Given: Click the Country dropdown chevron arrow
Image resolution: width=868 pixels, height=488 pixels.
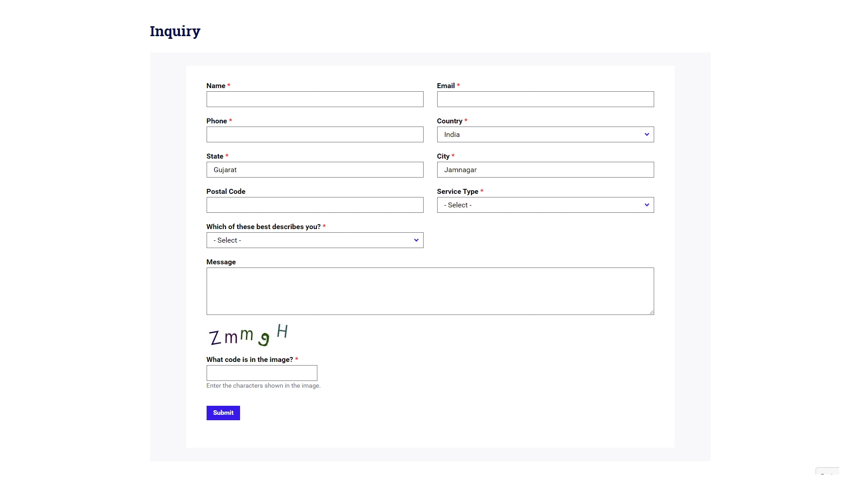Looking at the screenshot, I should click(646, 134).
